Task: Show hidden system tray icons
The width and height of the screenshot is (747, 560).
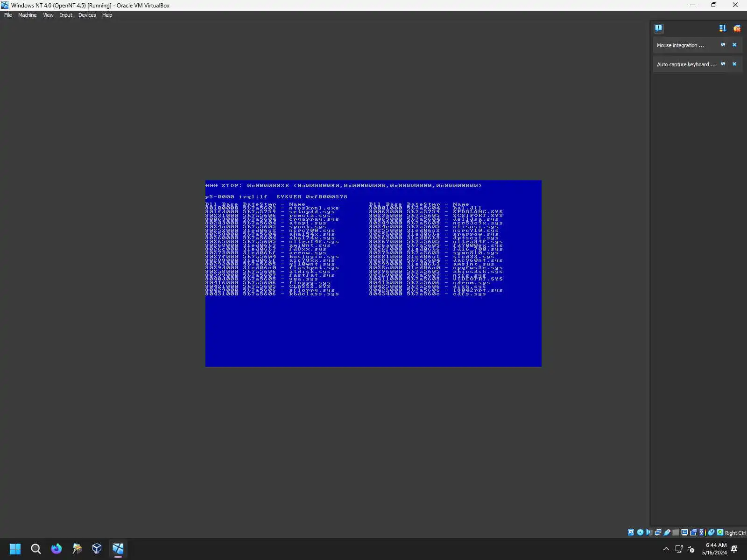Action: tap(666, 549)
